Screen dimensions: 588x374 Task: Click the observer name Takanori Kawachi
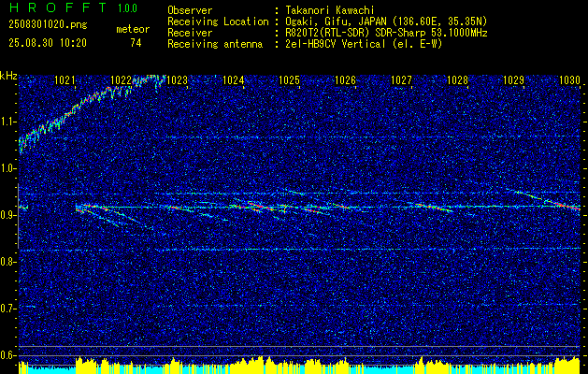[330, 10]
